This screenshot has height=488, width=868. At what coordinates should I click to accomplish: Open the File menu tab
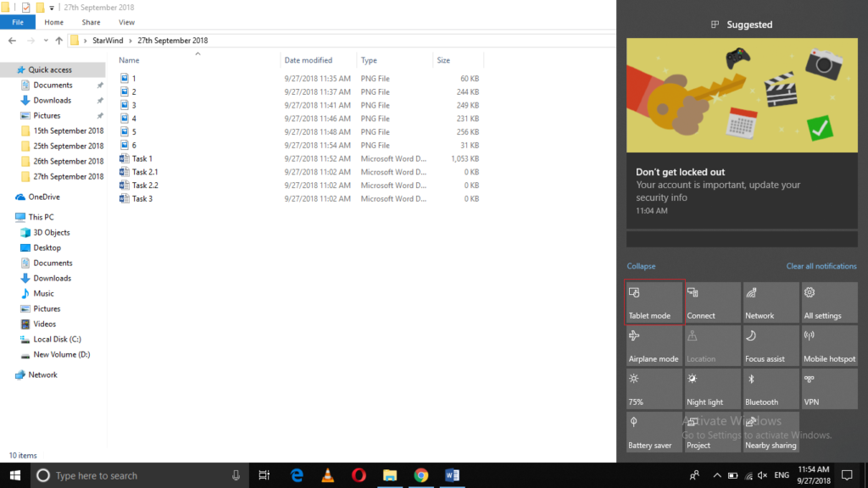pyautogui.click(x=18, y=22)
